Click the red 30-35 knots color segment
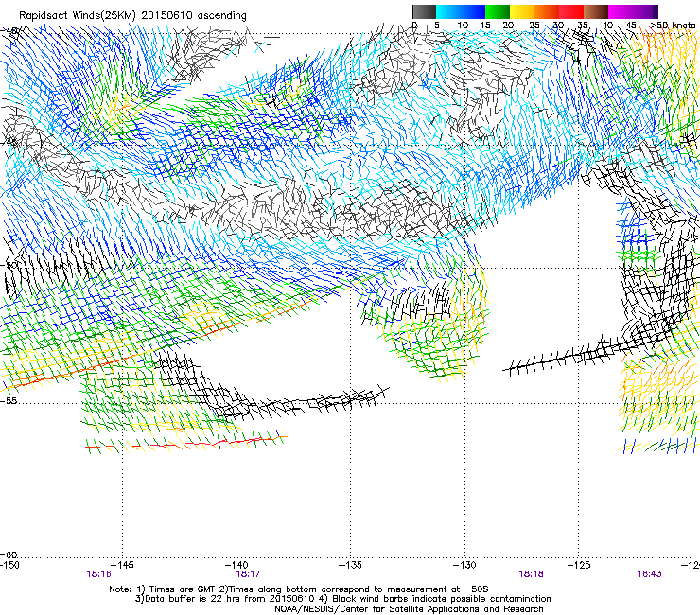Screen dimensions: 700x615 [571, 11]
